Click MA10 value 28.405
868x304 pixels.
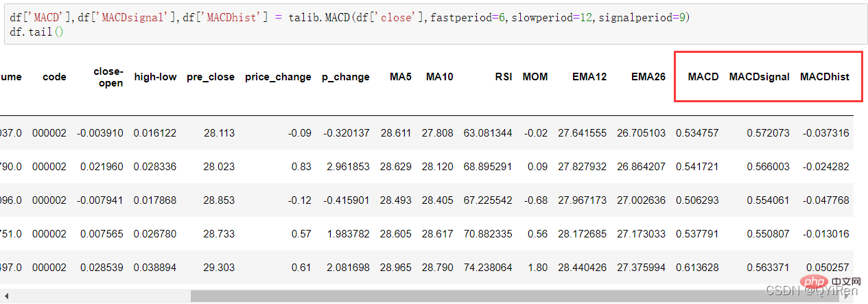coord(437,200)
